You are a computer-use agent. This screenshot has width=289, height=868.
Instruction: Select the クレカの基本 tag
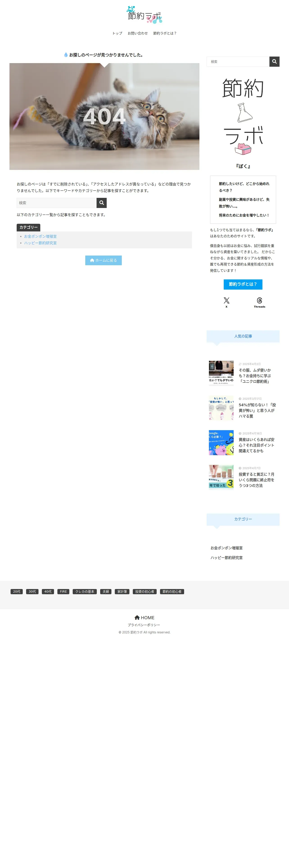pyautogui.click(x=85, y=592)
